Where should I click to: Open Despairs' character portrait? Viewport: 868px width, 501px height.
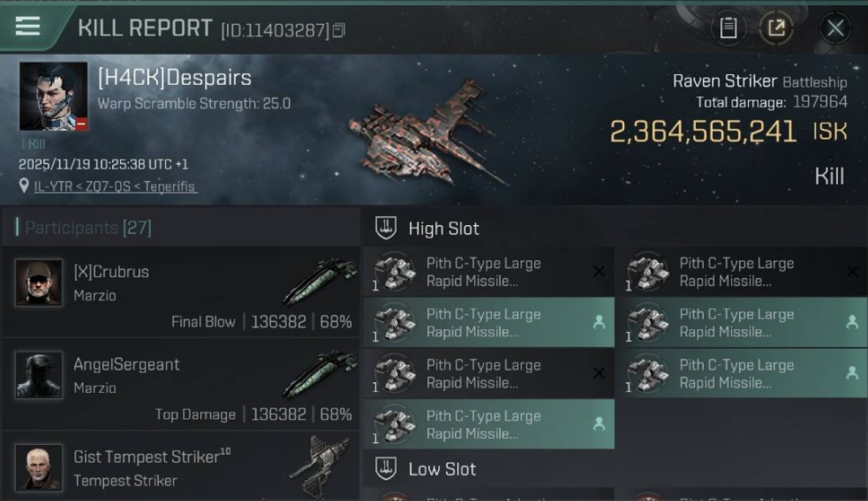coord(53,96)
